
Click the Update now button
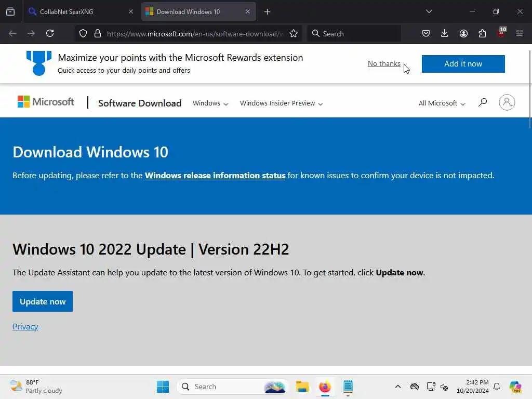[x=43, y=301]
